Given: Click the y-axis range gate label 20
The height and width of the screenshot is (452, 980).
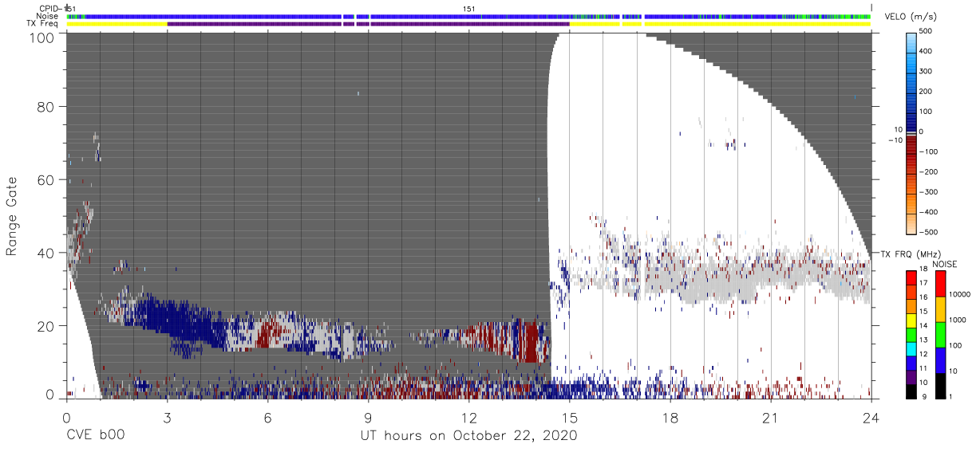Looking at the screenshot, I should pyautogui.click(x=45, y=325).
